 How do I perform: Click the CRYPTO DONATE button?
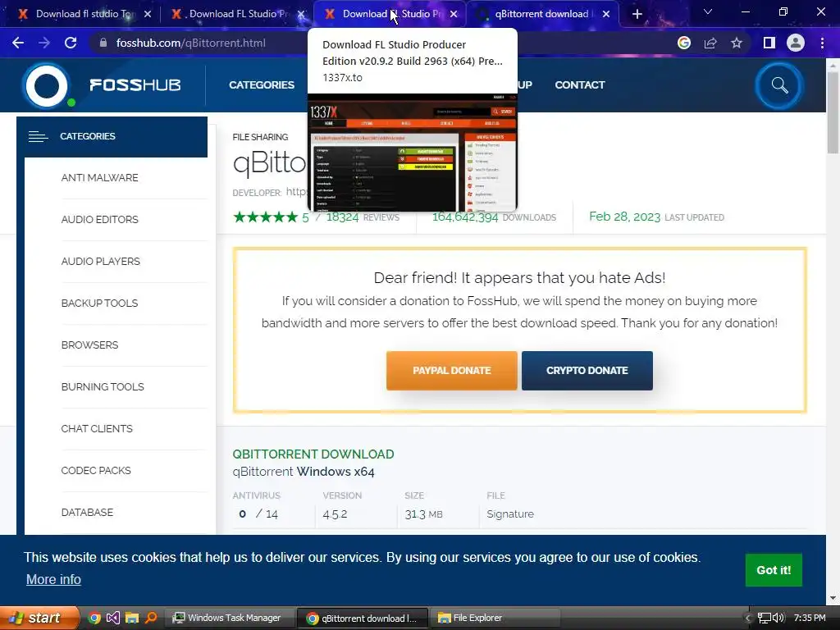587,371
